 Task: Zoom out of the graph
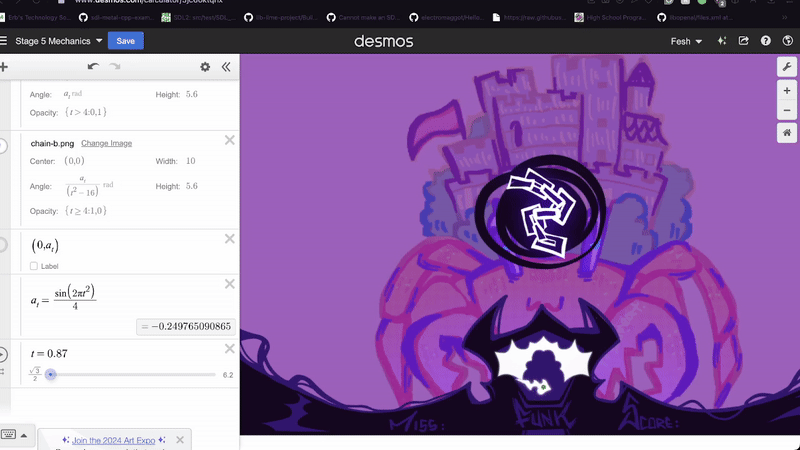click(787, 110)
